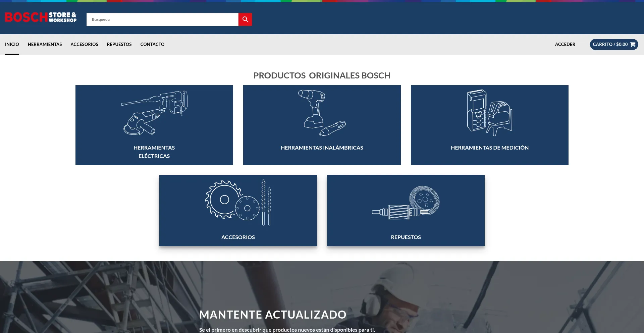This screenshot has height=333, width=644.
Task: Open the HERRAMIENTAS menu
Action: [x=45, y=44]
